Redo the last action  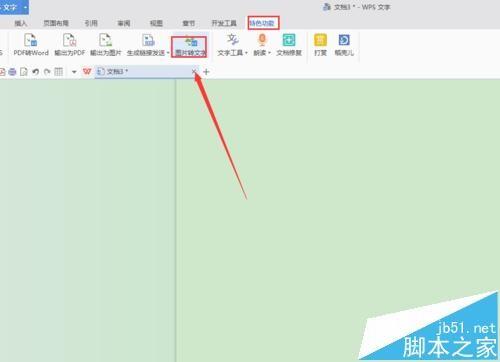47,72
